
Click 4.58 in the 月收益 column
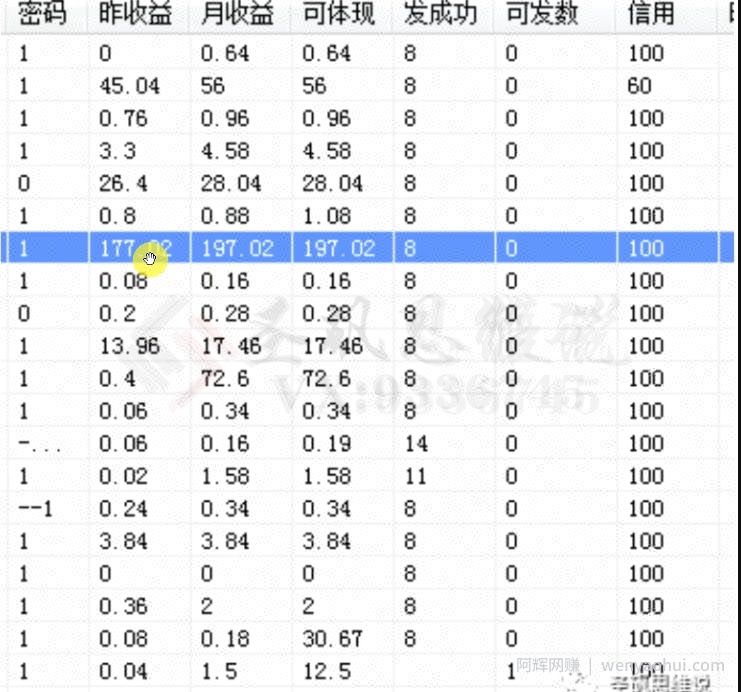click(225, 151)
